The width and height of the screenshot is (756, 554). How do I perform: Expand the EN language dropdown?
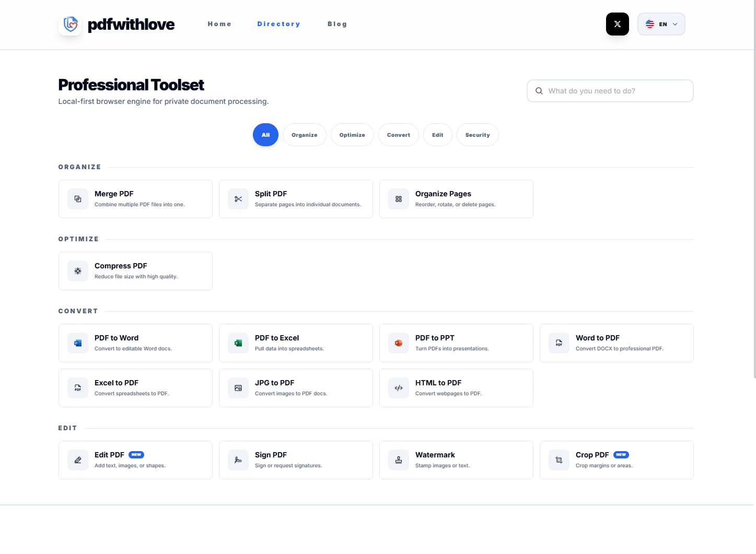661,24
